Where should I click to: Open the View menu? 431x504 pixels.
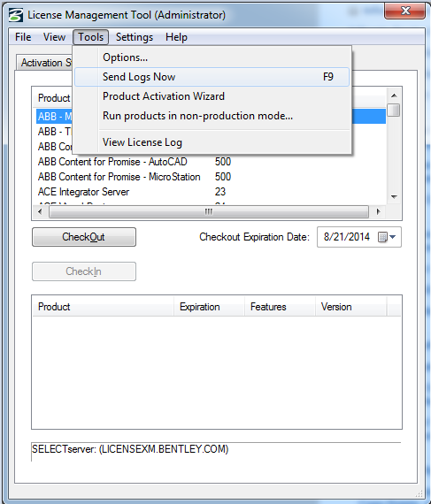point(54,37)
